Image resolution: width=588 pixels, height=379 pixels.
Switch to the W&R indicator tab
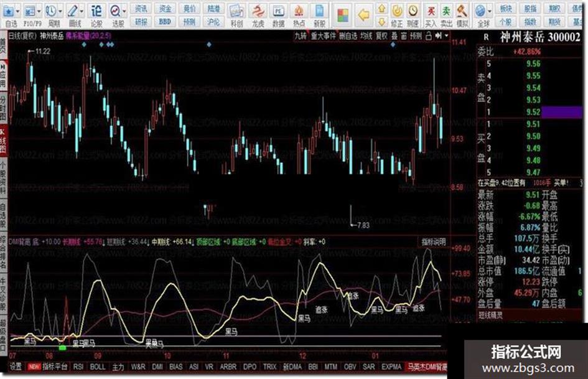click(x=138, y=367)
